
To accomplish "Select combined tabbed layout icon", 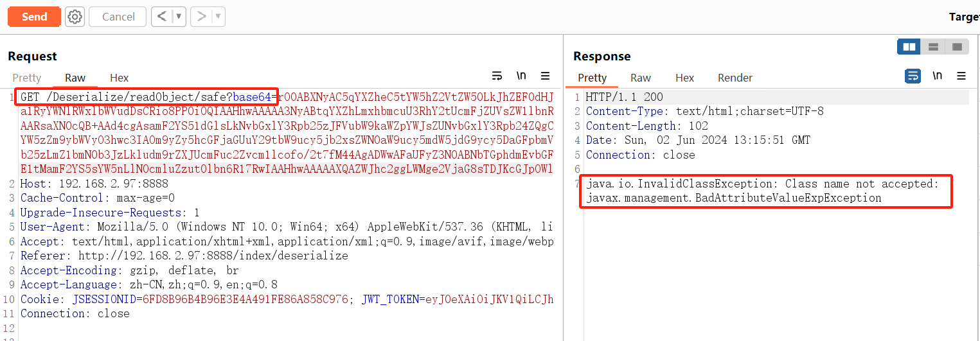I will click(x=957, y=47).
